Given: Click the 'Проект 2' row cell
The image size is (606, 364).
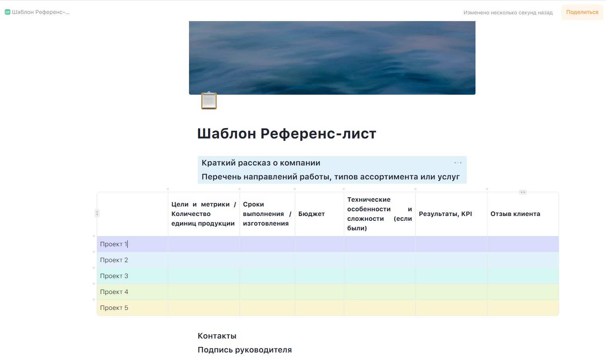Looking at the screenshot, I should point(133,260).
